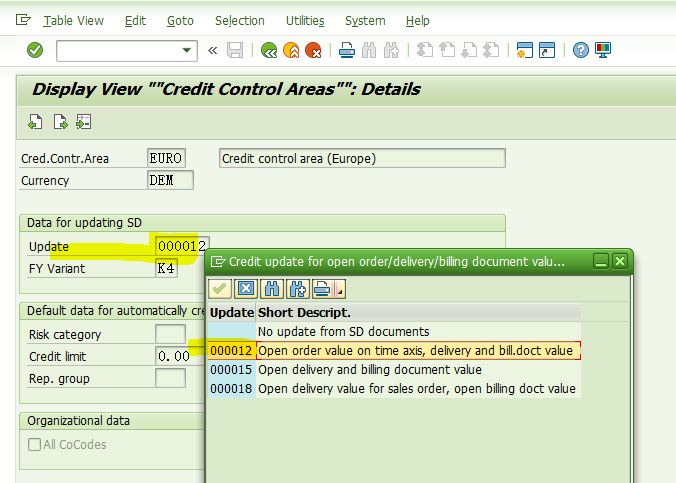Open the Edit menu

tap(135, 21)
